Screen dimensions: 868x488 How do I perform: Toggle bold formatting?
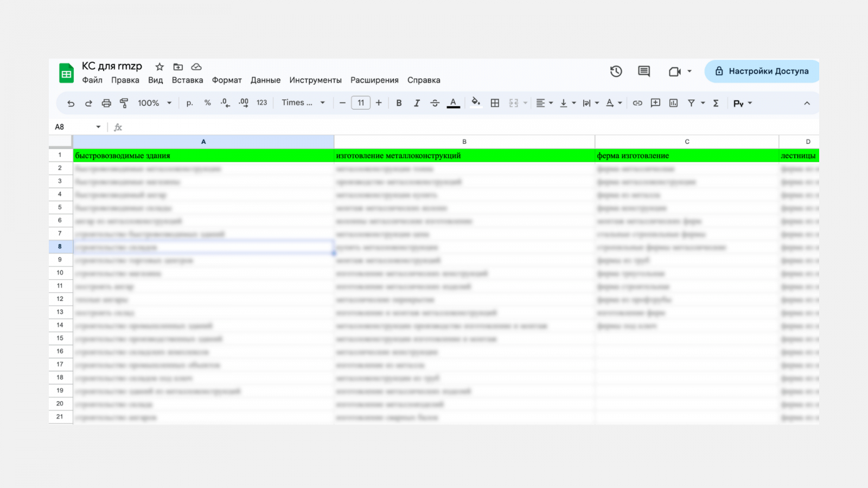[399, 103]
